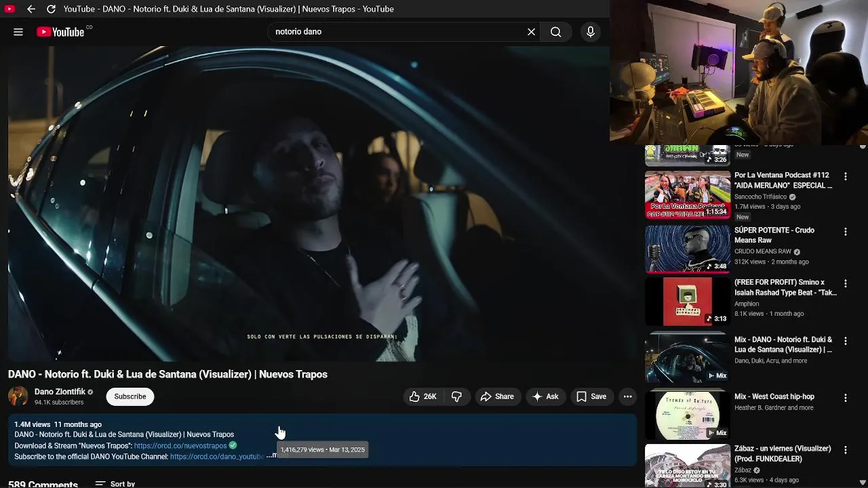Open Dano Ziontifik channel avatar
868x488 pixels.
(18, 396)
